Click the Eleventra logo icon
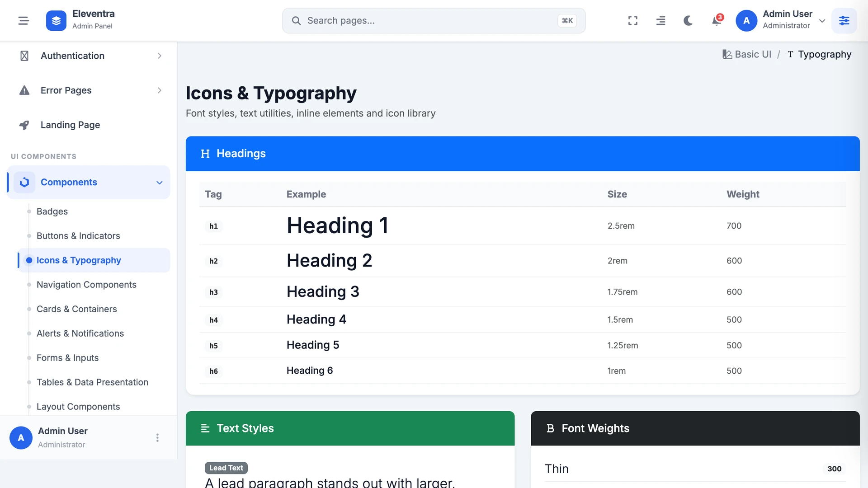Viewport: 868px width, 488px height. pyautogui.click(x=56, y=20)
